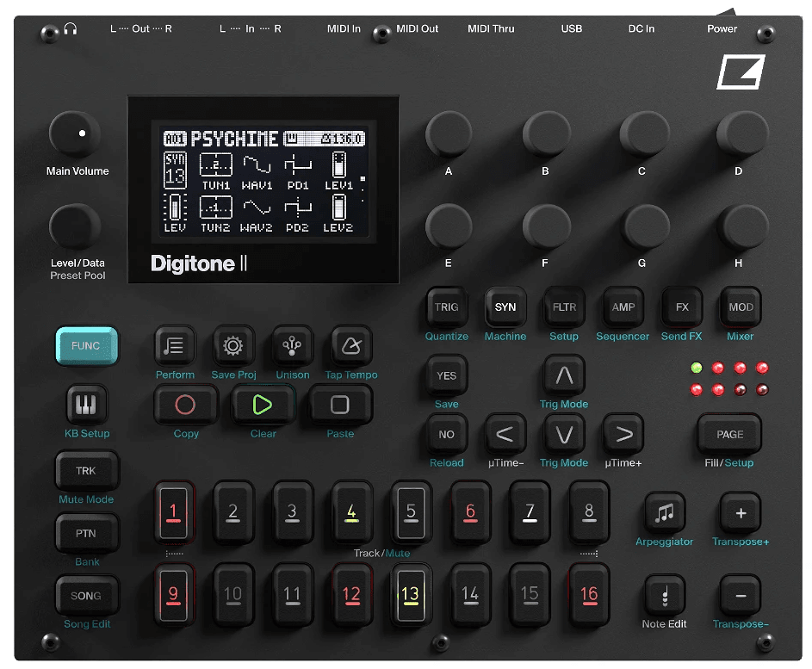
Task: Click the PSYCHIME preset name on display
Action: [x=234, y=139]
